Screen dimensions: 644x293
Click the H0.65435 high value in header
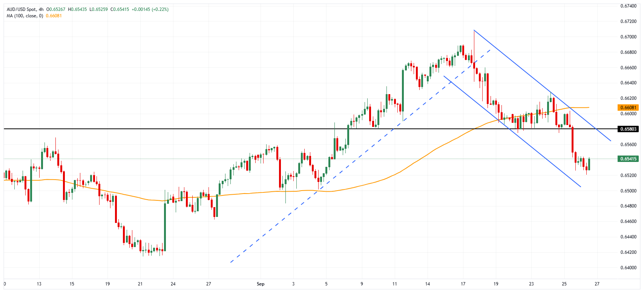coord(77,9)
